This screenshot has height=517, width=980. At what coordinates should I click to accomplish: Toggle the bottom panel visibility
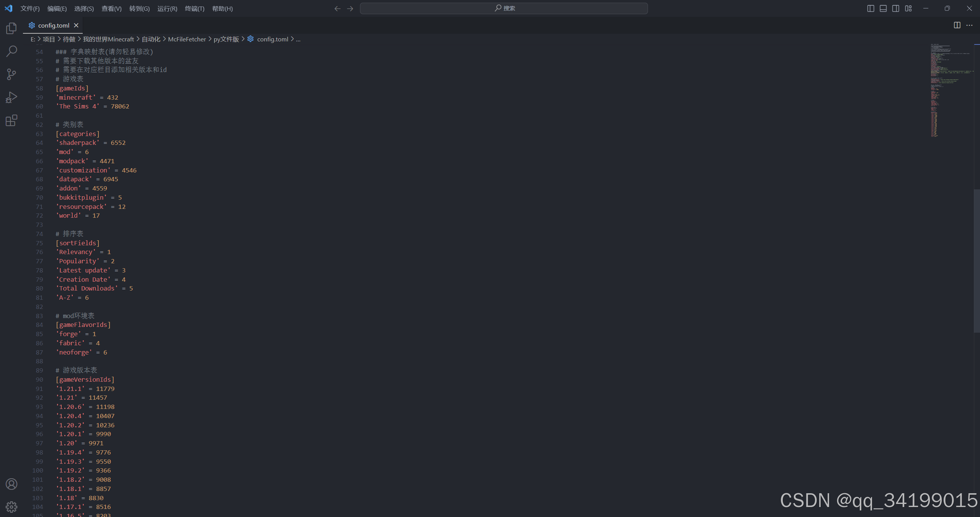883,8
